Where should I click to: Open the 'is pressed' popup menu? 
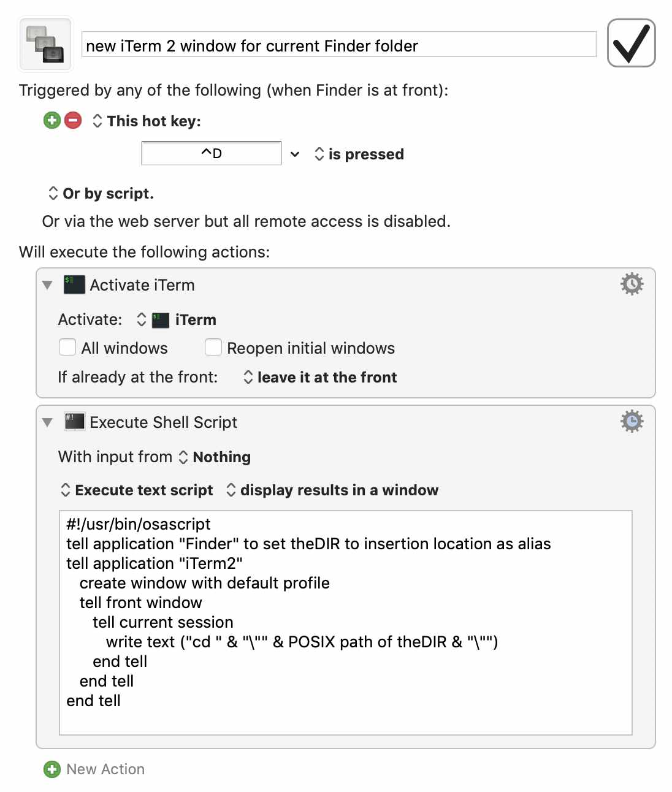pos(359,154)
